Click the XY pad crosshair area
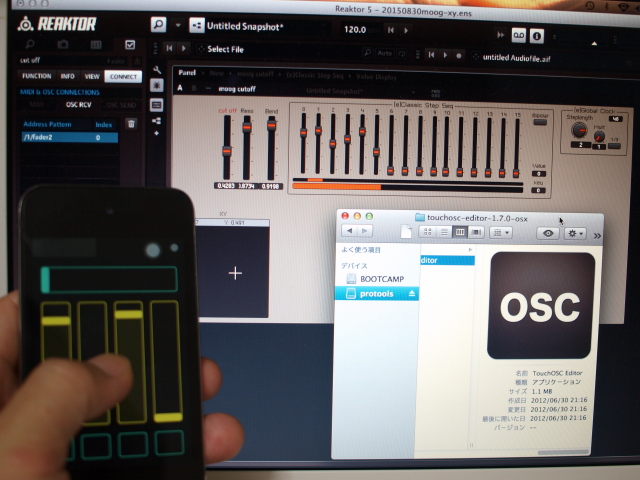The width and height of the screenshot is (640, 480). click(x=235, y=273)
